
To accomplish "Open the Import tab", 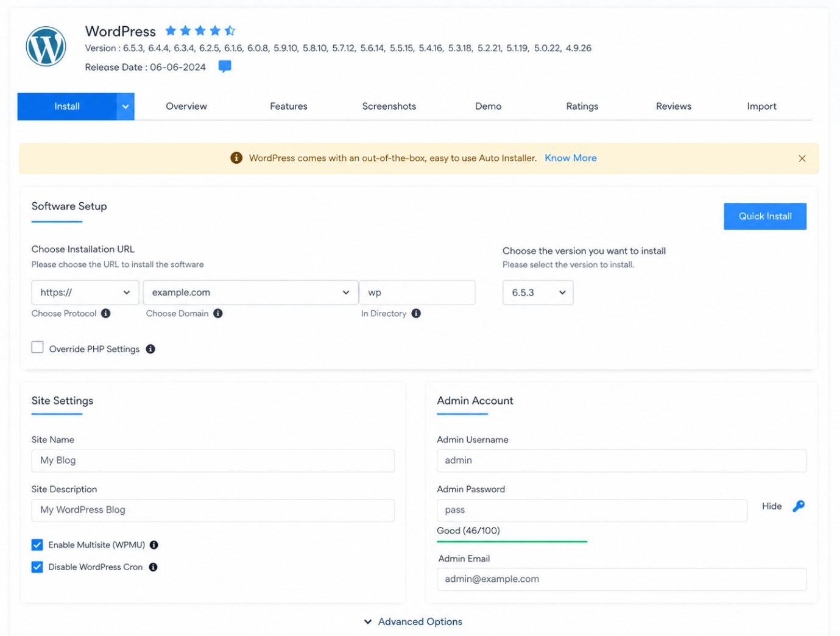I will [762, 107].
